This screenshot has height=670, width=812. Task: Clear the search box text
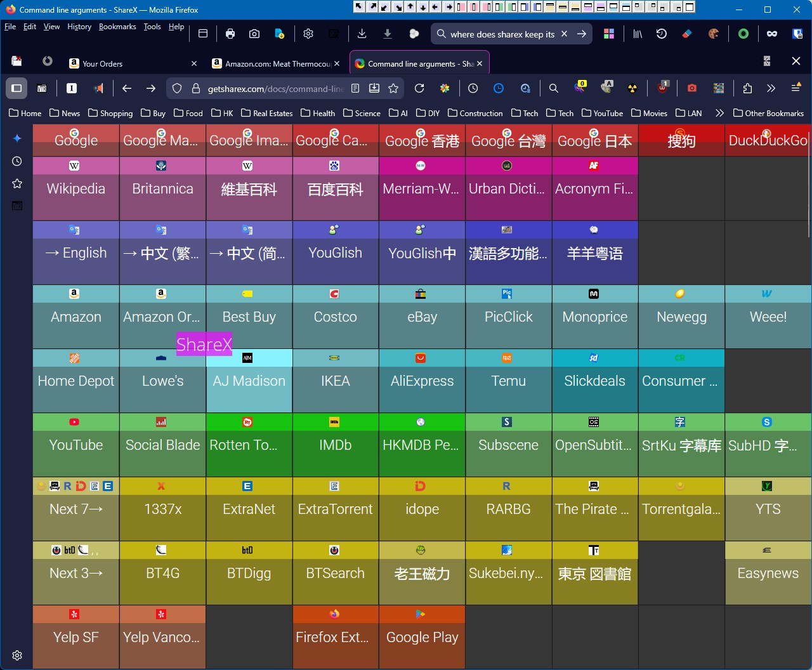pyautogui.click(x=564, y=34)
